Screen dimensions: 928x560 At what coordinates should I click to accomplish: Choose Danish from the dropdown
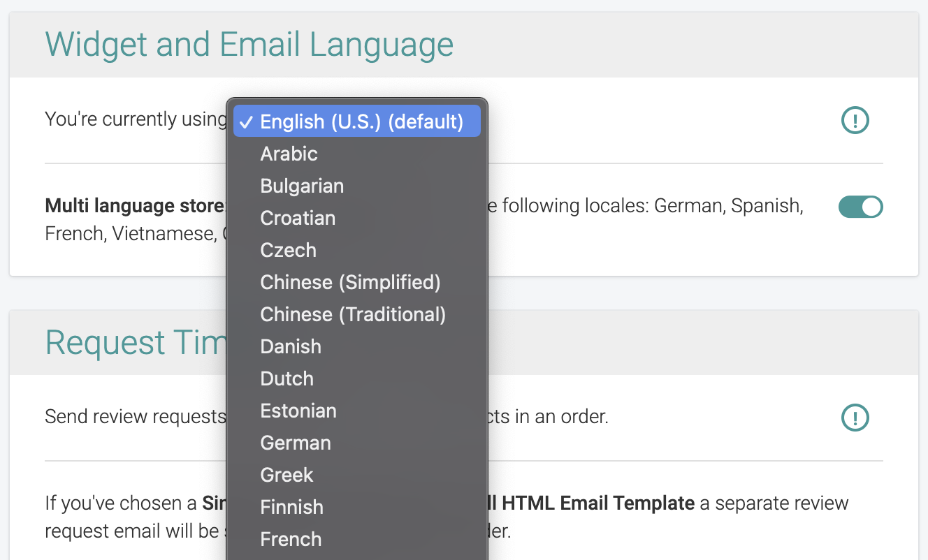pyautogui.click(x=291, y=346)
